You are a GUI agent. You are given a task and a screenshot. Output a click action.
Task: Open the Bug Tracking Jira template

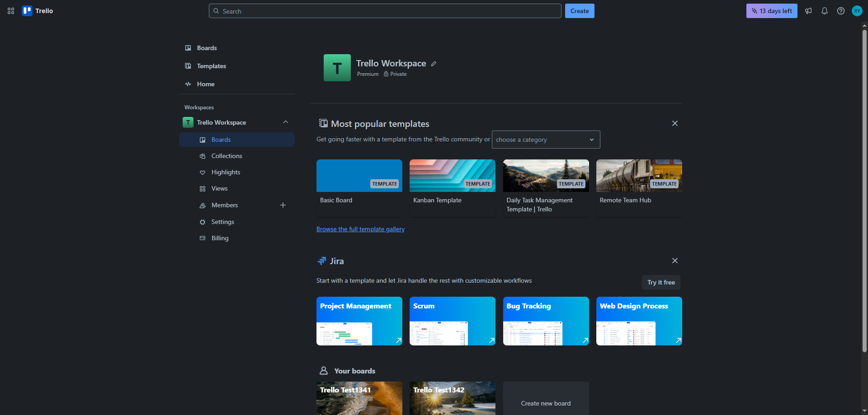pos(546,321)
